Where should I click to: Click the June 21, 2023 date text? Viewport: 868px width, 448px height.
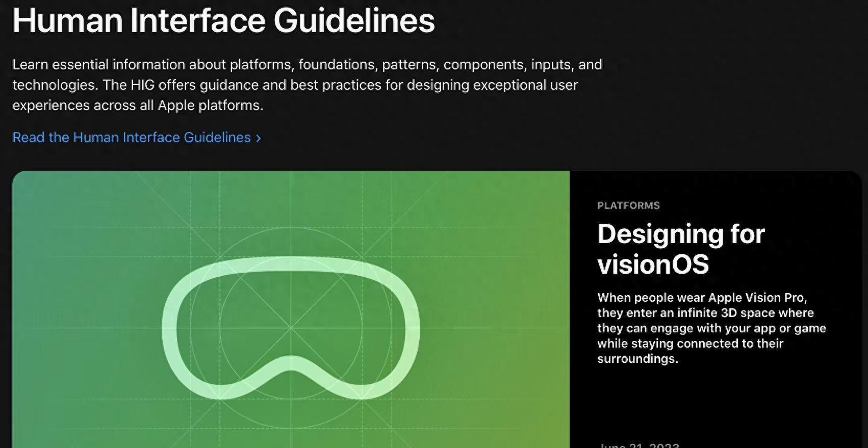pyautogui.click(x=639, y=445)
